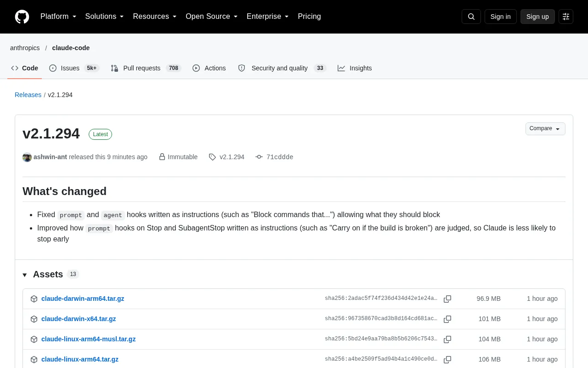Expand the Resources menu
This screenshot has width=588, height=368.
pyautogui.click(x=155, y=17)
